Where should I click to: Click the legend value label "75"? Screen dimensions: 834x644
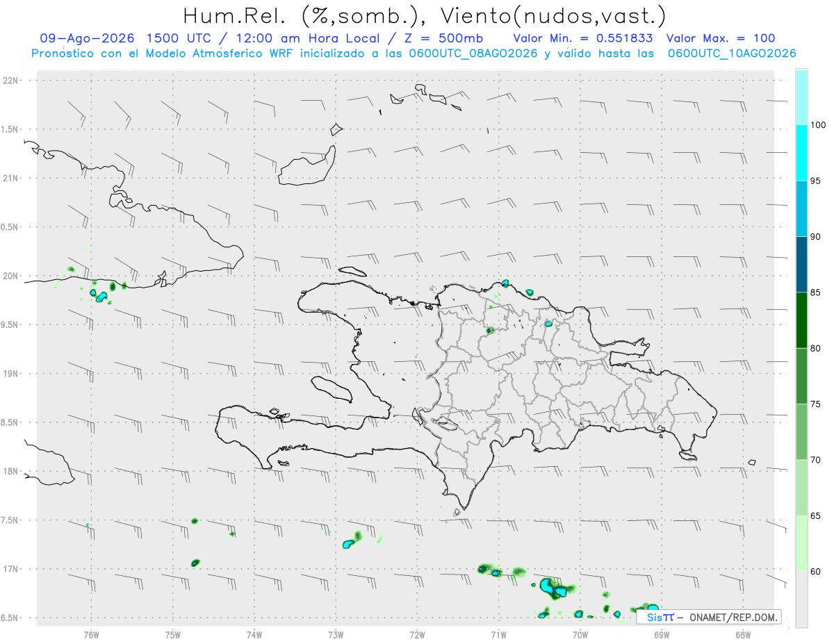[x=815, y=404]
